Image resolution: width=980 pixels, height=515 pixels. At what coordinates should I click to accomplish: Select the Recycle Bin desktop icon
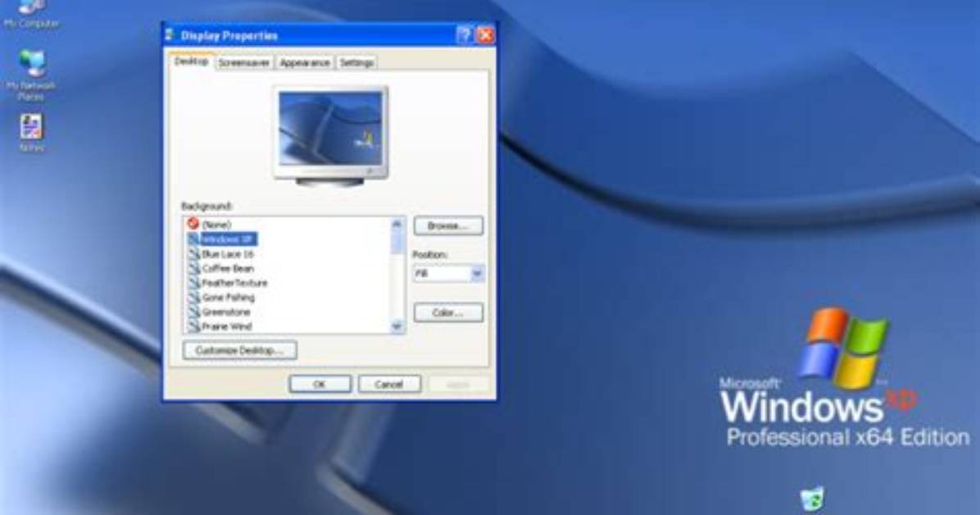click(x=812, y=500)
